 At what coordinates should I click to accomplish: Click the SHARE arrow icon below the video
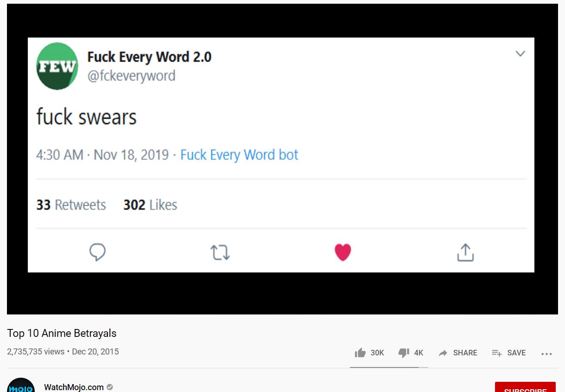pos(443,353)
